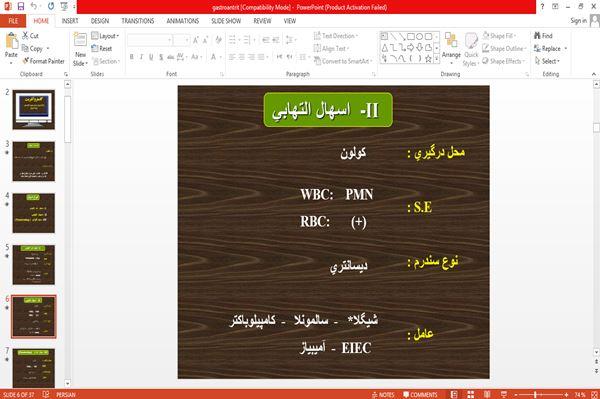Collapse the ribbon with the arrow

[594, 74]
